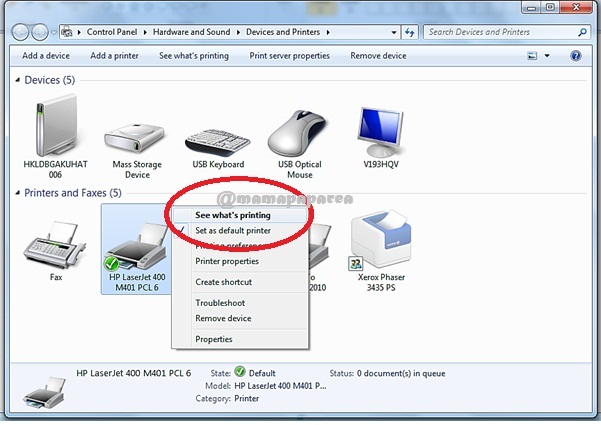The height and width of the screenshot is (425, 601).
Task: Select the Fax printer icon
Action: [55, 245]
